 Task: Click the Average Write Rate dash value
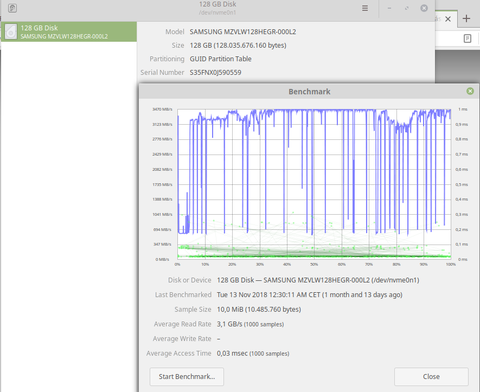coord(219,339)
